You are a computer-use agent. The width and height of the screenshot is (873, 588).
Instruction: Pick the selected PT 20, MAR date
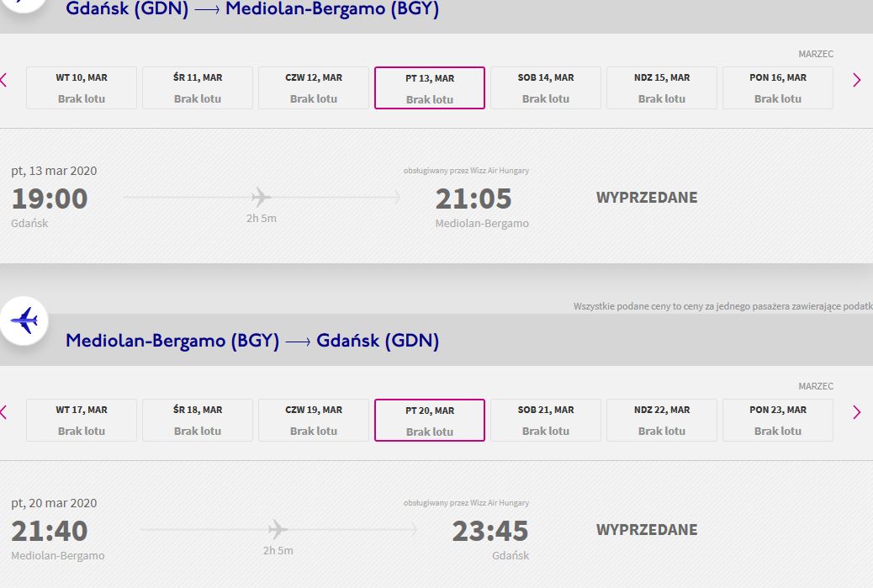430,420
